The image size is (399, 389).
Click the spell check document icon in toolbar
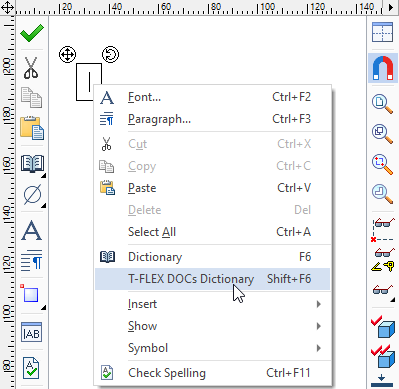pyautogui.click(x=31, y=368)
